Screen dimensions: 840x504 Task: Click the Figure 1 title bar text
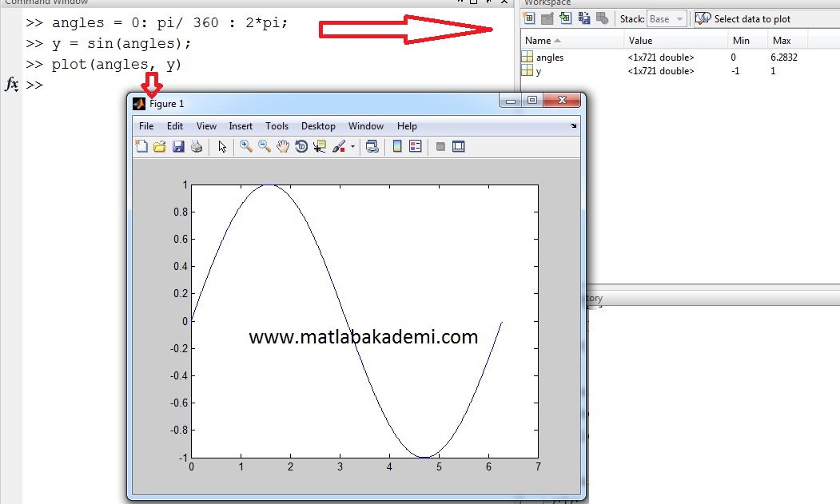166,103
